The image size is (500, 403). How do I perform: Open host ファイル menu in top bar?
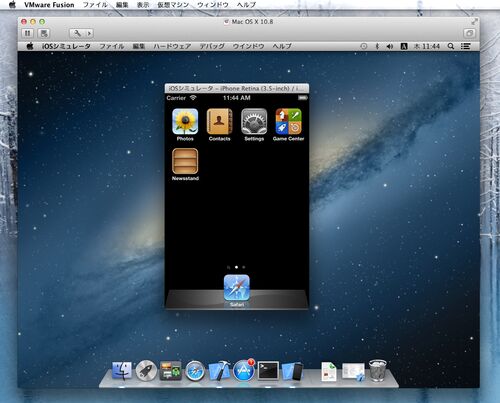pos(95,5)
